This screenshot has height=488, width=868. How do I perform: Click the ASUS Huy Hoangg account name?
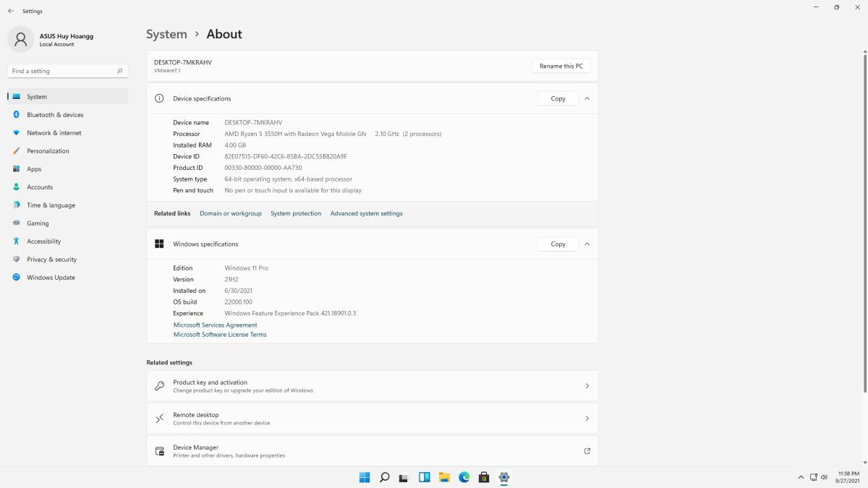coord(67,36)
